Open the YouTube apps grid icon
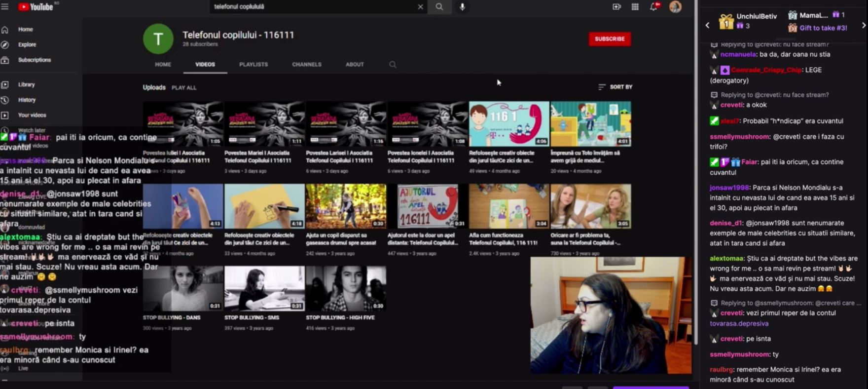Viewport: 868px width, 389px height. coord(635,7)
